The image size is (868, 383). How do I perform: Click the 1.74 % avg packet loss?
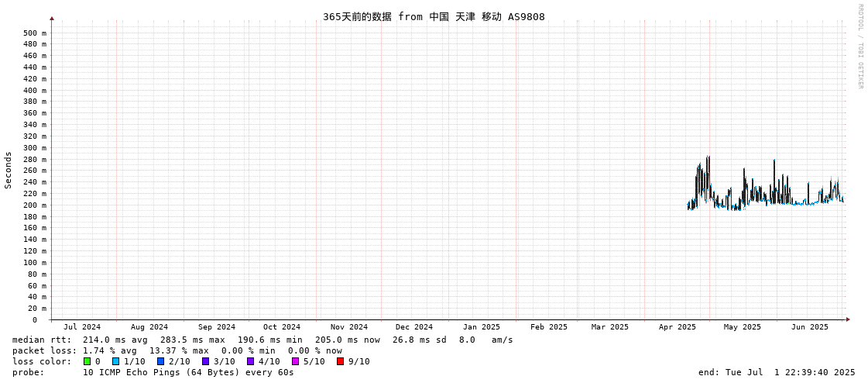click(110, 350)
